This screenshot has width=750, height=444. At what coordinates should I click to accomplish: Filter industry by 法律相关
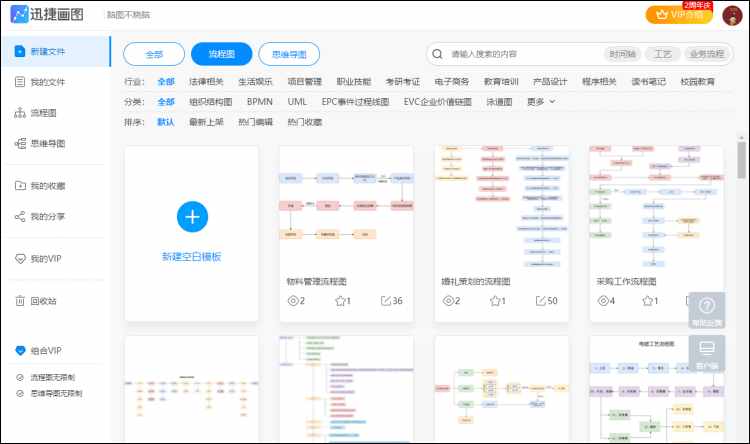click(x=206, y=82)
